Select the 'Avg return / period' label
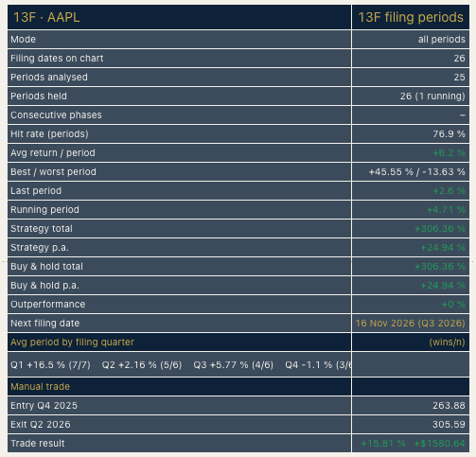 pos(53,153)
